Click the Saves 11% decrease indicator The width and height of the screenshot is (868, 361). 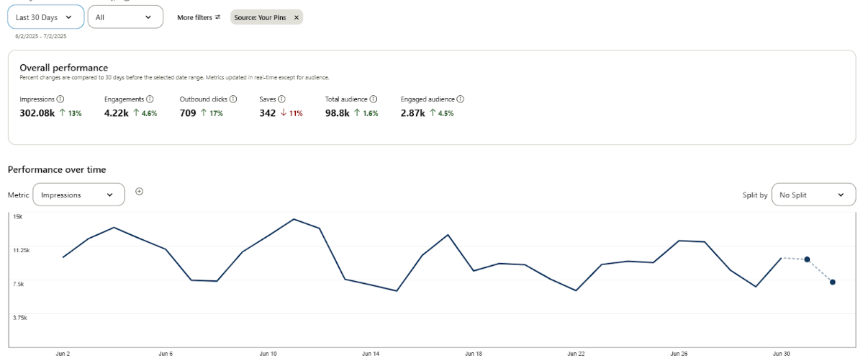coord(291,113)
